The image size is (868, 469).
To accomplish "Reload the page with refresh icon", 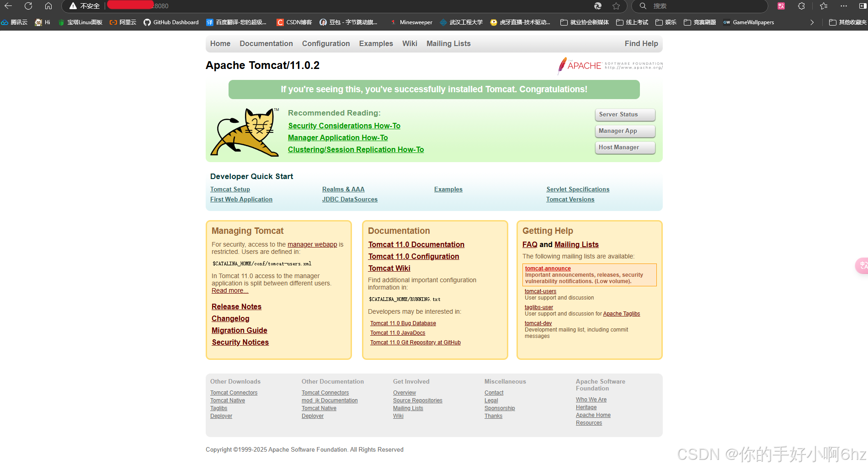I will click(28, 6).
